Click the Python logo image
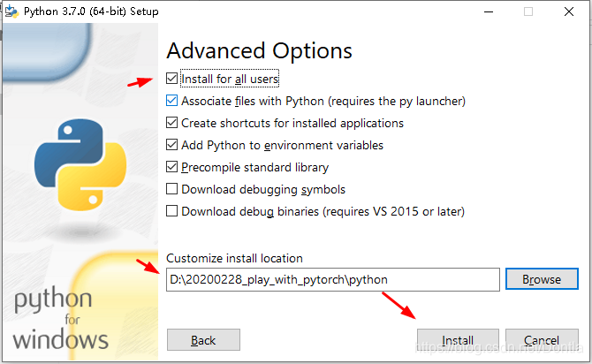This screenshot has height=364, width=592. pos(80,165)
